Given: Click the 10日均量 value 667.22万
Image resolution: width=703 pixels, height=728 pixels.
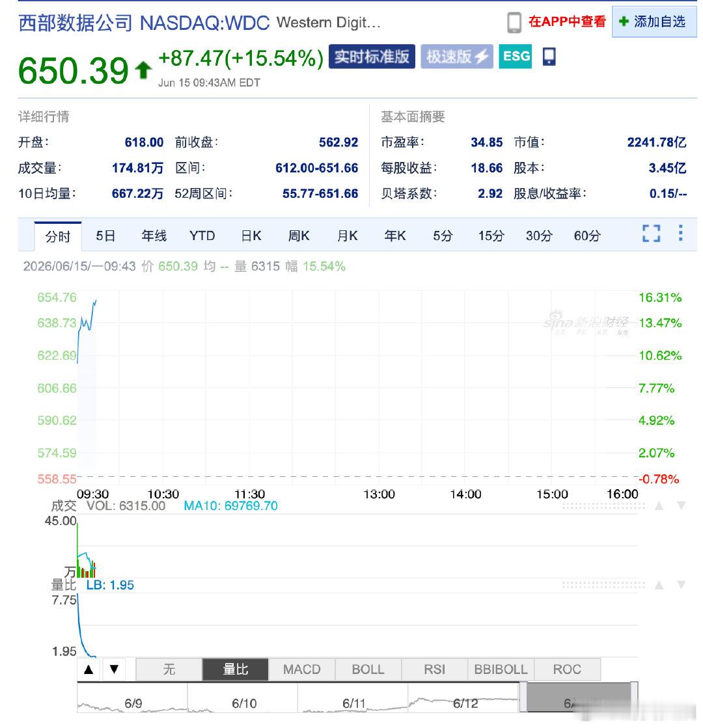Looking at the screenshot, I should 137,194.
